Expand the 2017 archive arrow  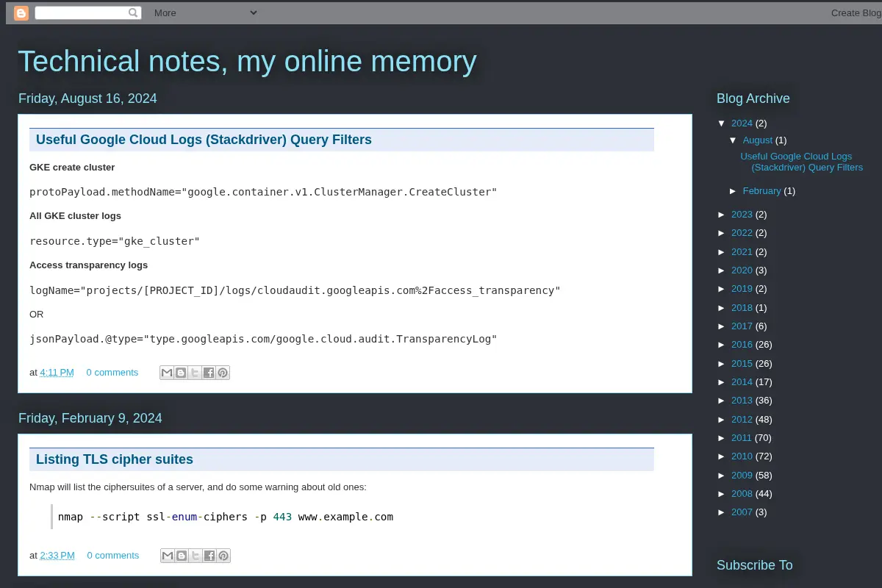pos(722,326)
